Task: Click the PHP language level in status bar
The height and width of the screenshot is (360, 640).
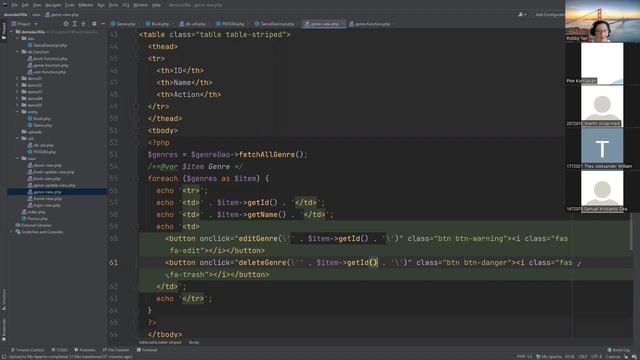Action: [x=524, y=357]
